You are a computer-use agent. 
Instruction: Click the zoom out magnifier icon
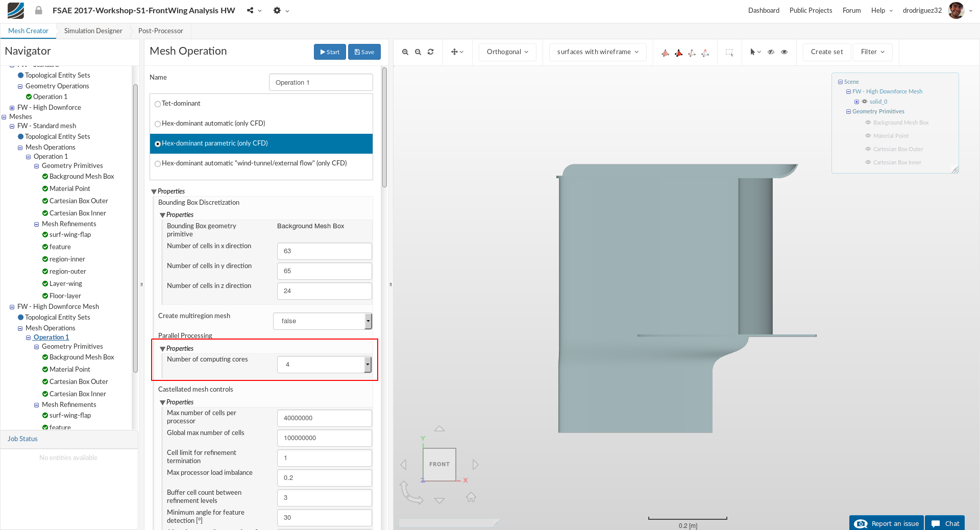[x=418, y=52]
